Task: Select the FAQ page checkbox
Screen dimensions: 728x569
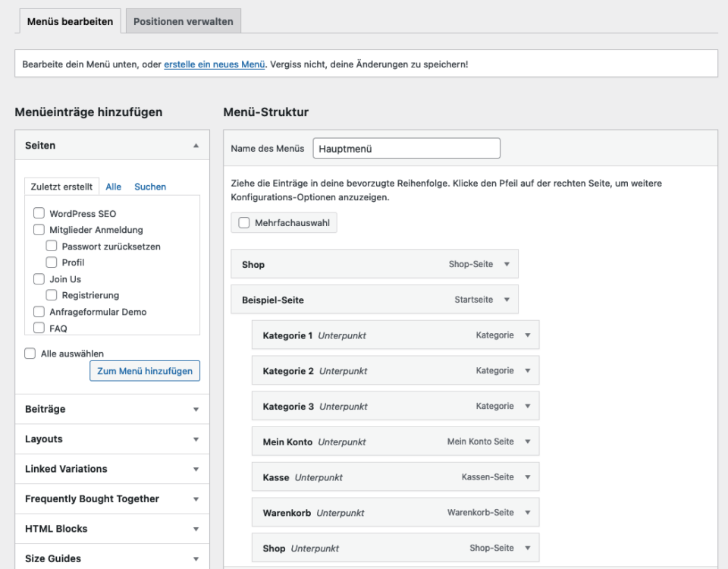Action: coord(39,328)
